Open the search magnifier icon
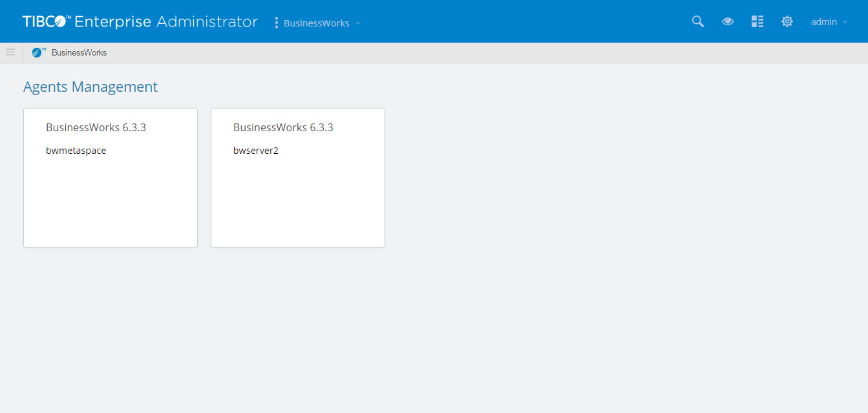The image size is (868, 413). coord(697,22)
